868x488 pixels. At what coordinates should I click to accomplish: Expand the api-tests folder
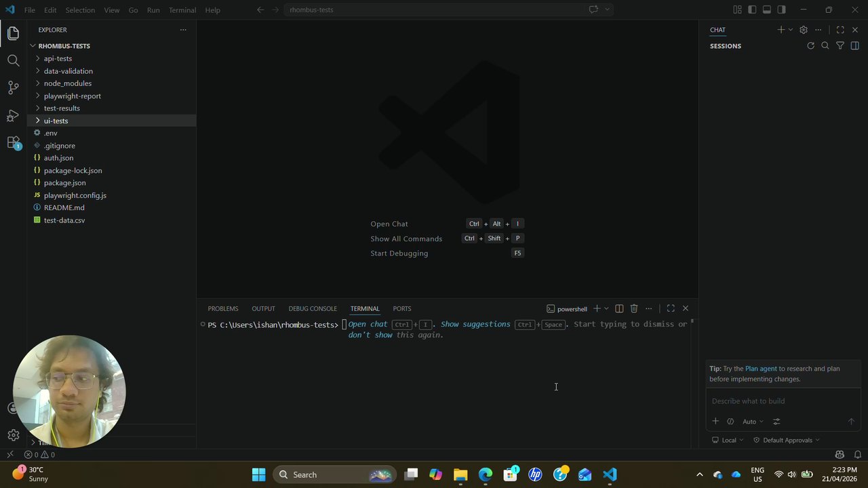(x=111, y=58)
